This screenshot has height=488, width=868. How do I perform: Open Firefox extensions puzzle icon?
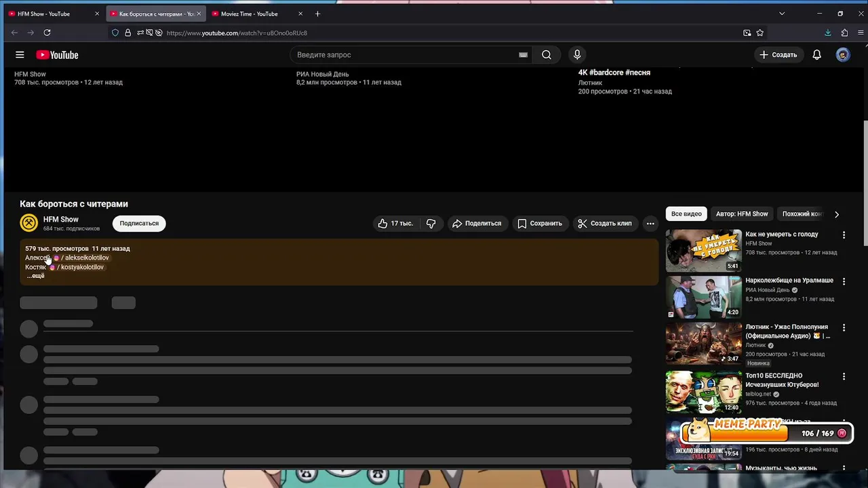tap(844, 33)
